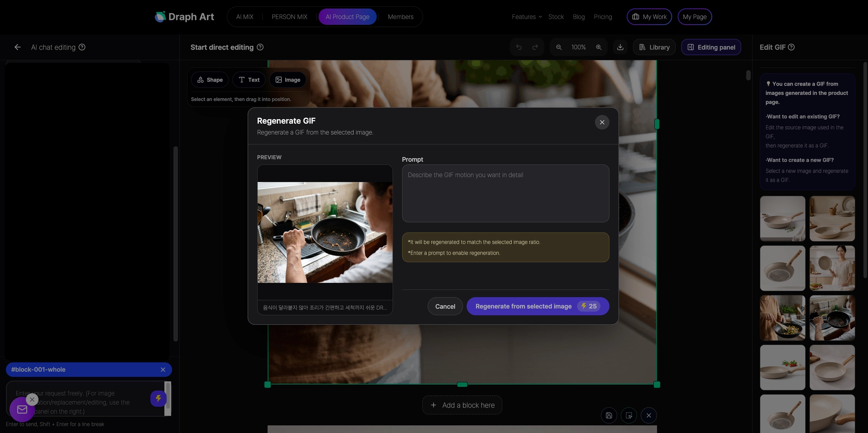Open the Blog link
The width and height of the screenshot is (868, 433).
click(x=579, y=17)
